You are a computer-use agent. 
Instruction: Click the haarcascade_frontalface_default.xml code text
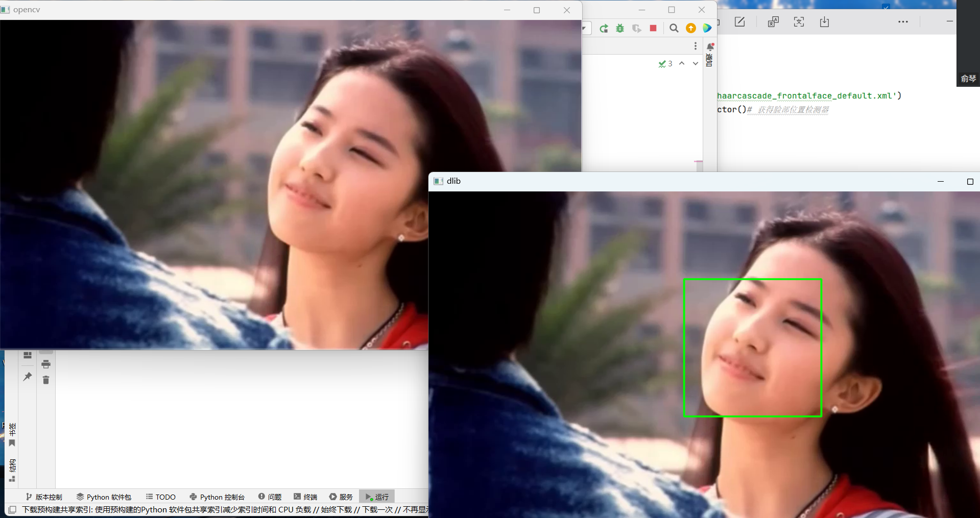[x=807, y=95]
